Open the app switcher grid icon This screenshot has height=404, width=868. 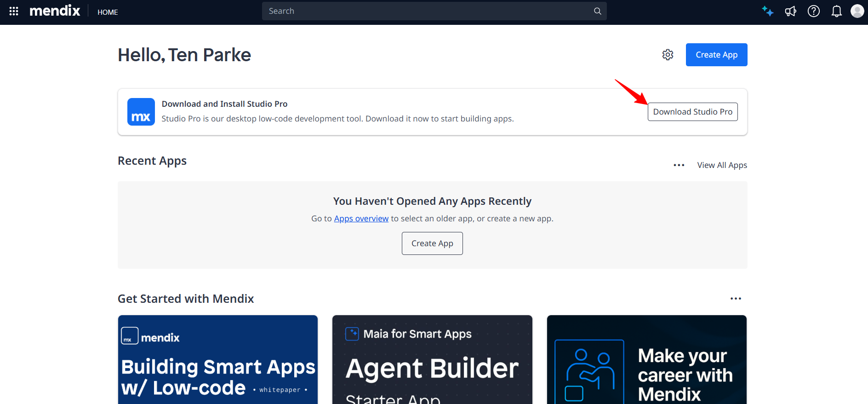[x=14, y=11]
